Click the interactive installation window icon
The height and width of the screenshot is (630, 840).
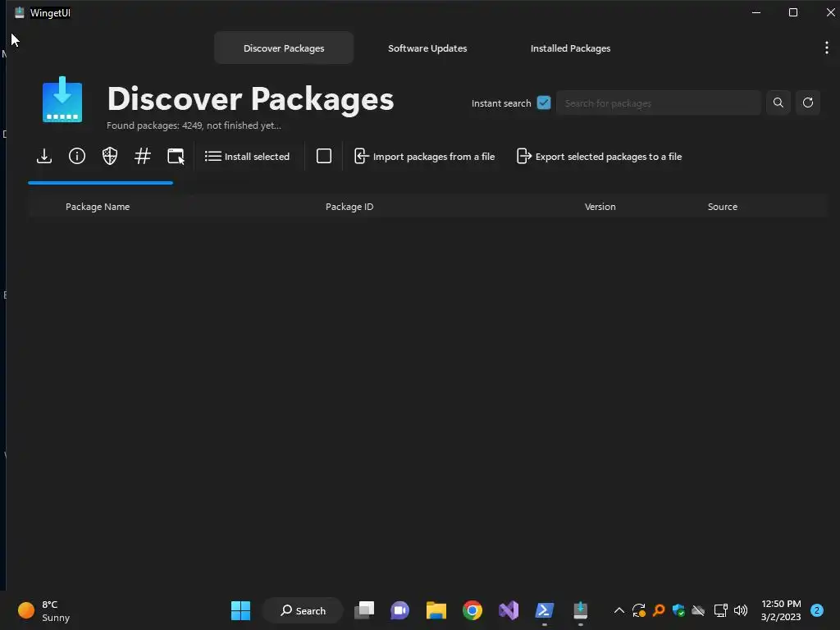point(176,157)
